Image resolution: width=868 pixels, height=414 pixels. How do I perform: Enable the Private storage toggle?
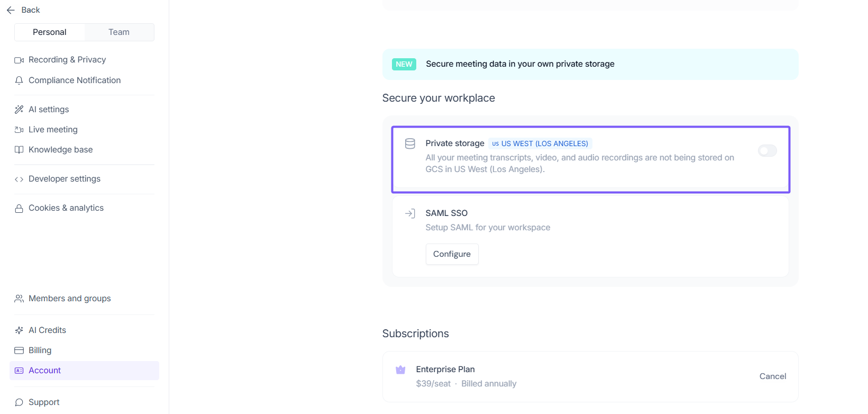(767, 151)
